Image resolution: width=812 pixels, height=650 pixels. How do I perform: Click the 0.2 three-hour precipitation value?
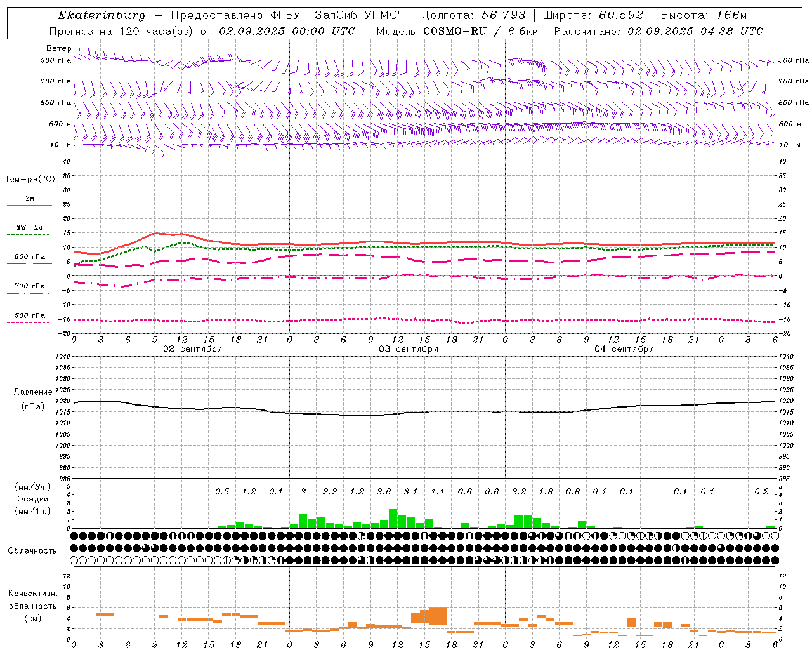click(762, 491)
